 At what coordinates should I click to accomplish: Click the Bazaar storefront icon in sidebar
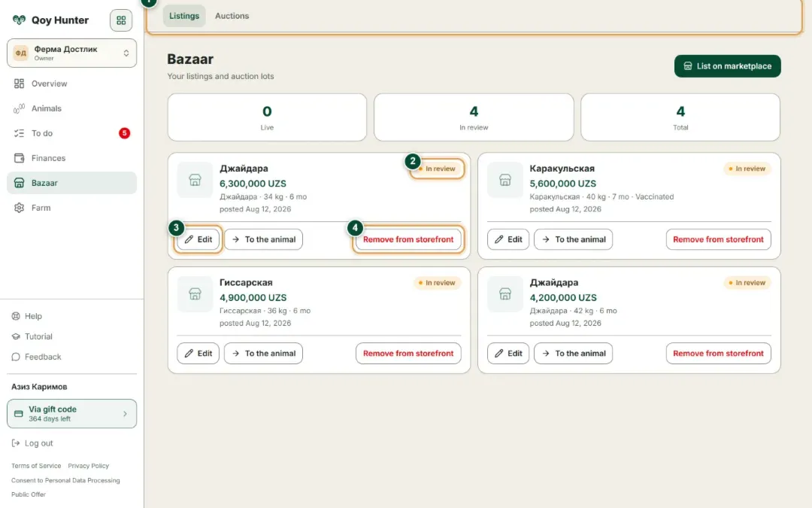click(x=19, y=183)
